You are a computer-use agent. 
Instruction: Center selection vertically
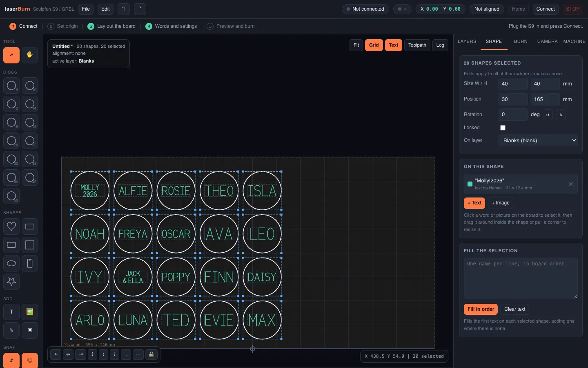click(x=104, y=355)
